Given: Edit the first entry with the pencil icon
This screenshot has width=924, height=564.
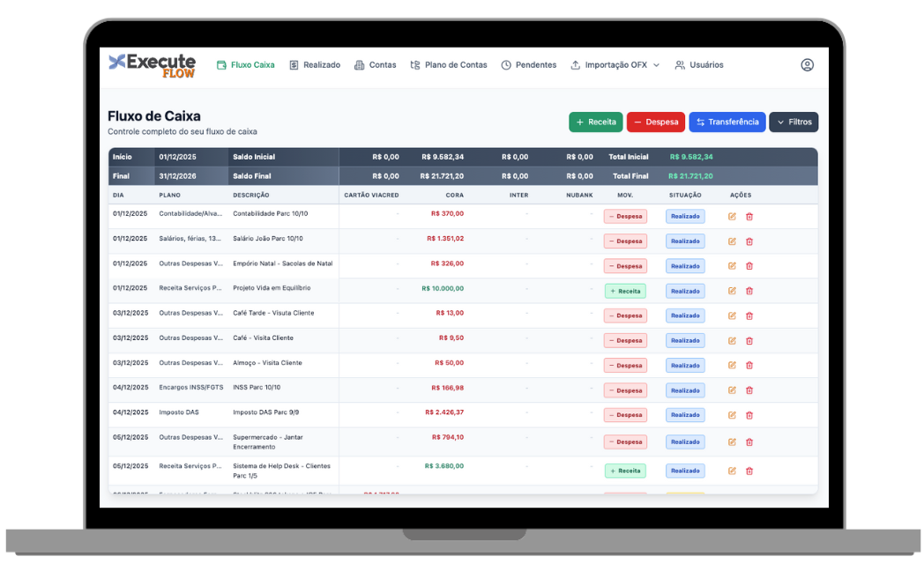Looking at the screenshot, I should [x=731, y=215].
